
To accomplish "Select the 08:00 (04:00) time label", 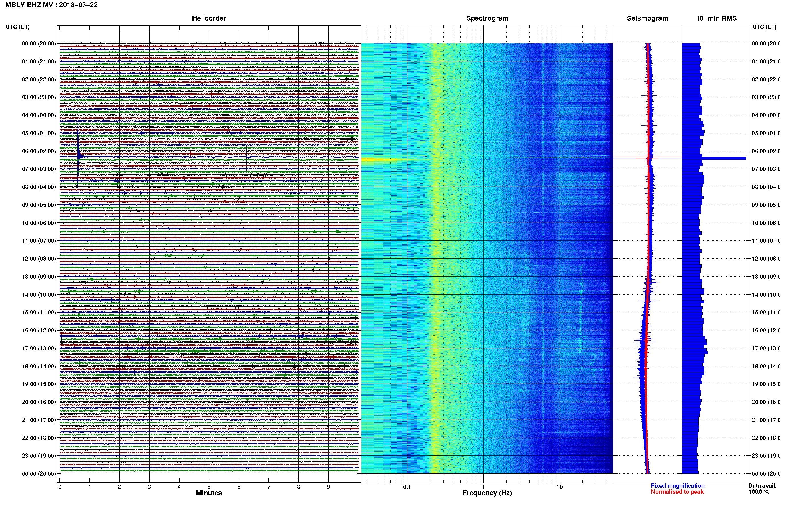I will [x=39, y=187].
